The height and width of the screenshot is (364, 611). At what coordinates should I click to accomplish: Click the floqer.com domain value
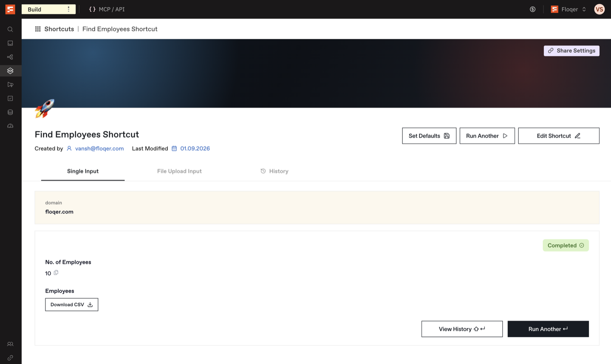tap(59, 212)
